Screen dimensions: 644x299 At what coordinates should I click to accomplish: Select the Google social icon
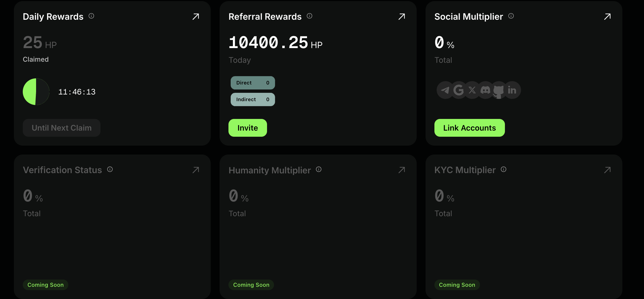[x=459, y=90]
